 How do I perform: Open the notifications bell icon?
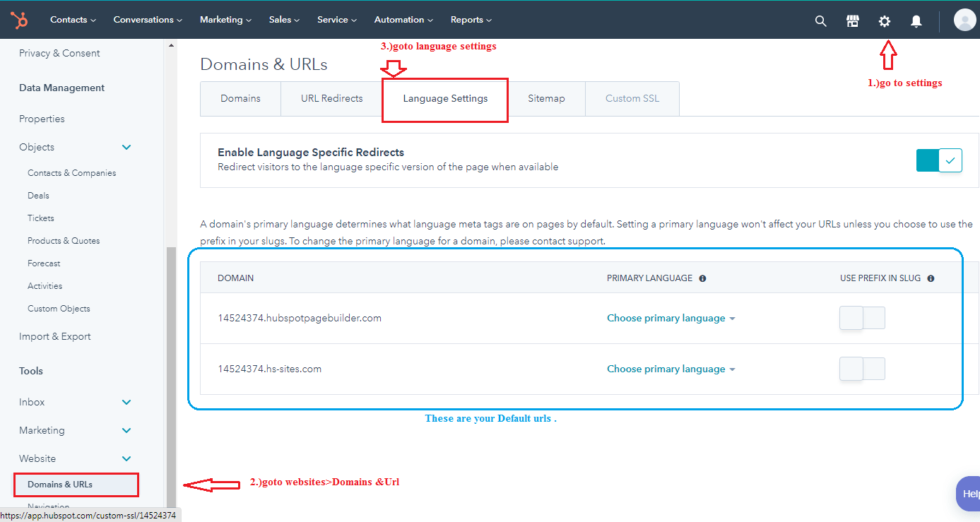(916, 21)
